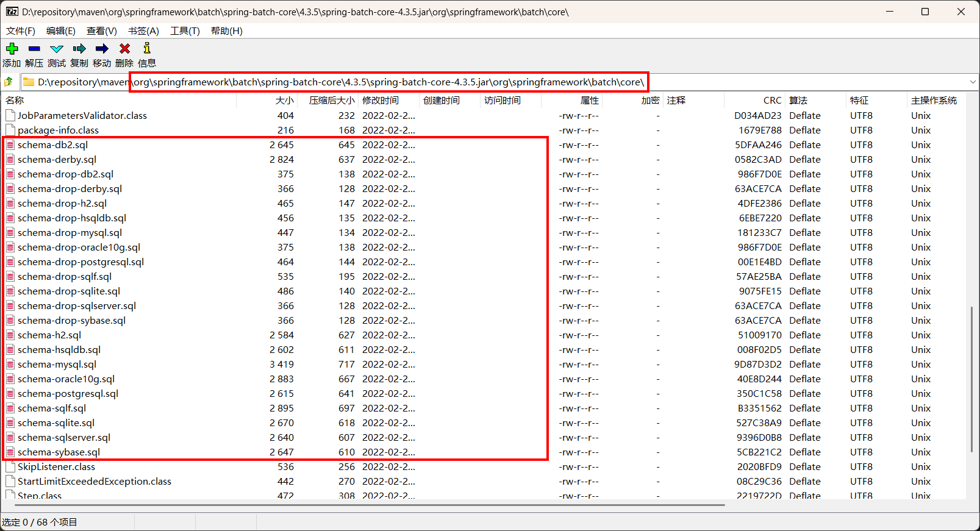This screenshot has height=531, width=980.
Task: Open the 帮助(H) menu
Action: 227,31
